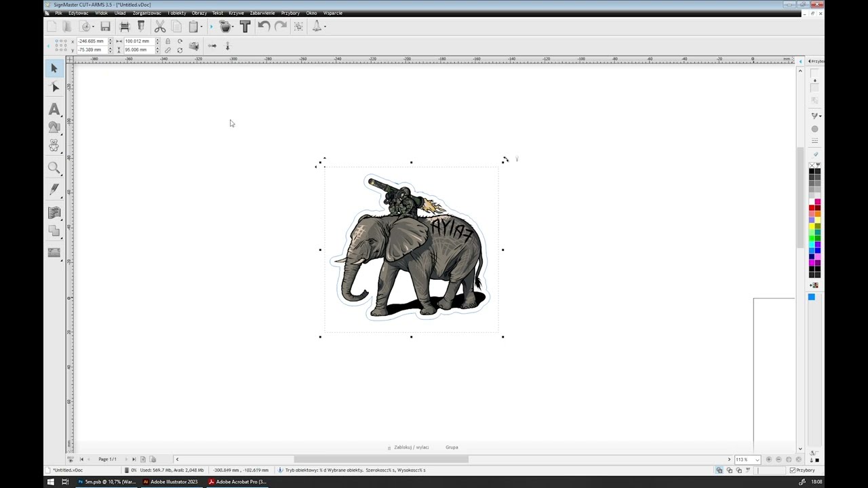868x488 pixels.
Task: Click the lock proportions padlock icon
Action: pyautogui.click(x=168, y=41)
